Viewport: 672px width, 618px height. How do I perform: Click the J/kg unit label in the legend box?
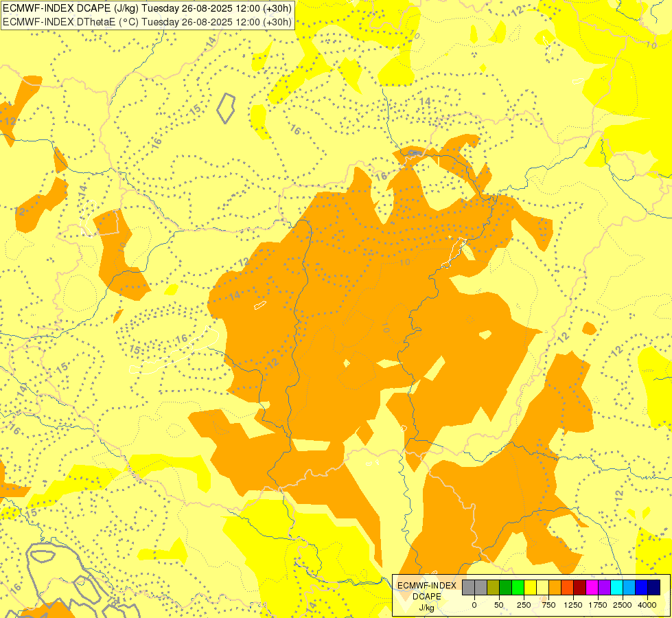[x=427, y=608]
